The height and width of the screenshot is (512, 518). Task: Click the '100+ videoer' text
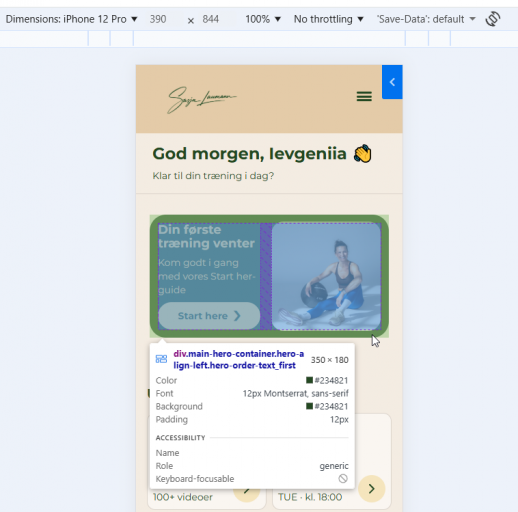tap(183, 497)
